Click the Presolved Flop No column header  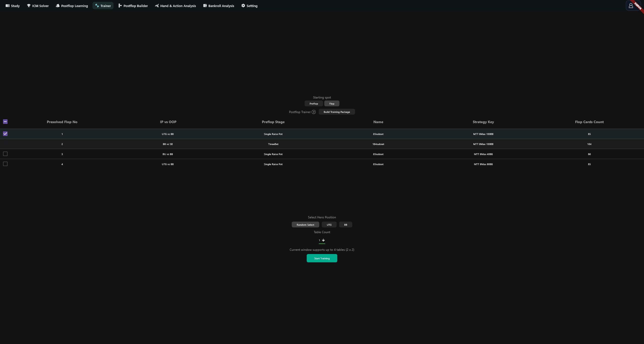tap(62, 122)
